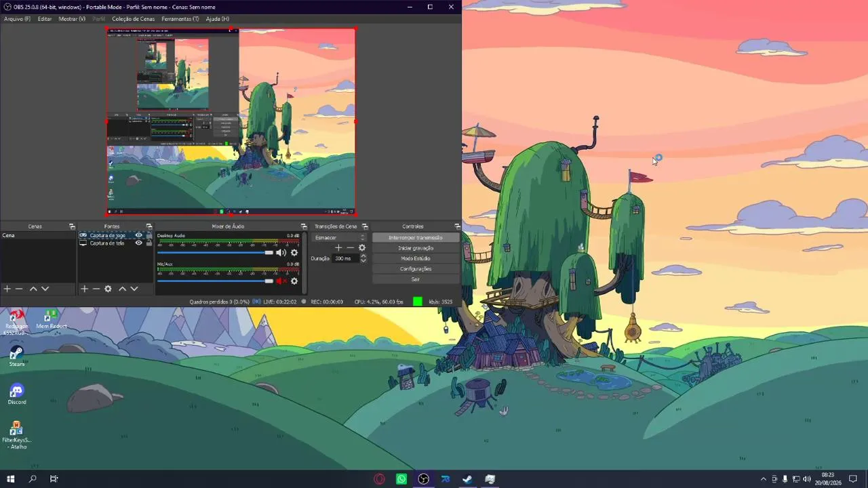Viewport: 868px width, 488px height.
Task: Open the Discord desktop shortcut
Action: pos(16,394)
